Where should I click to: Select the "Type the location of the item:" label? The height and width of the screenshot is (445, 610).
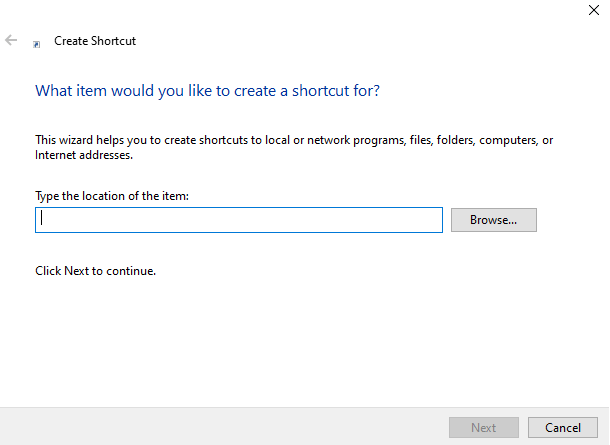[112, 196]
